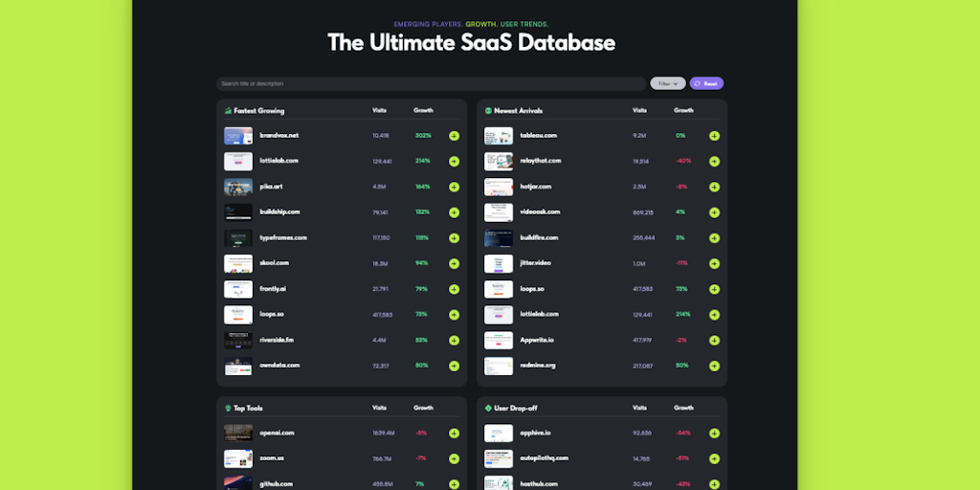Click relaythat.com in Newest Arrivals
Image resolution: width=980 pixels, height=490 pixels.
tap(541, 161)
